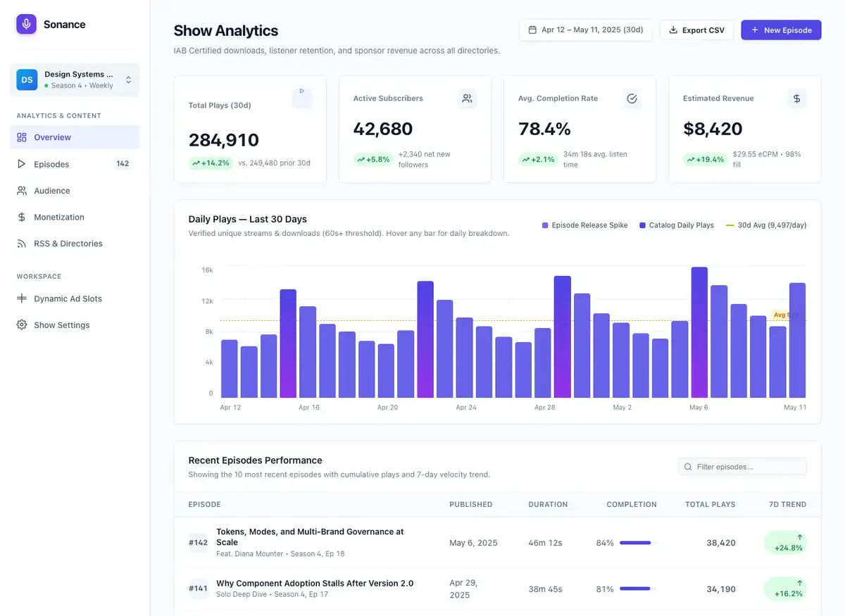Click the 30d Avg legend entry
Screen dimensions: 845x616
(766, 225)
